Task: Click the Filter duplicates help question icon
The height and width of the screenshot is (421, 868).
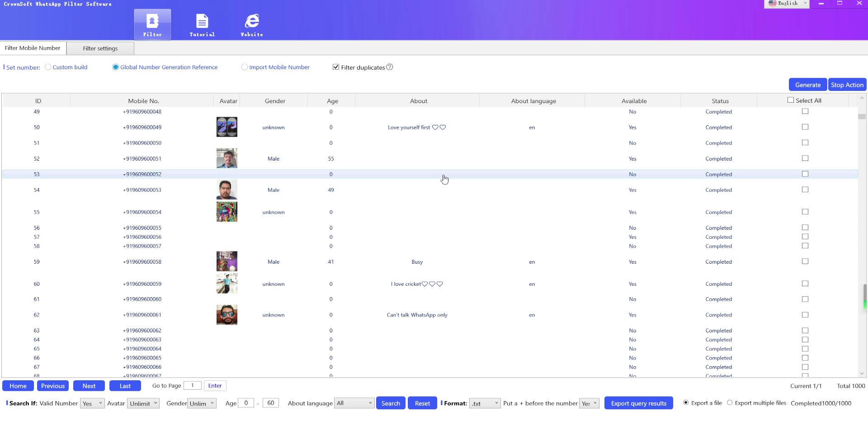Action: (390, 67)
